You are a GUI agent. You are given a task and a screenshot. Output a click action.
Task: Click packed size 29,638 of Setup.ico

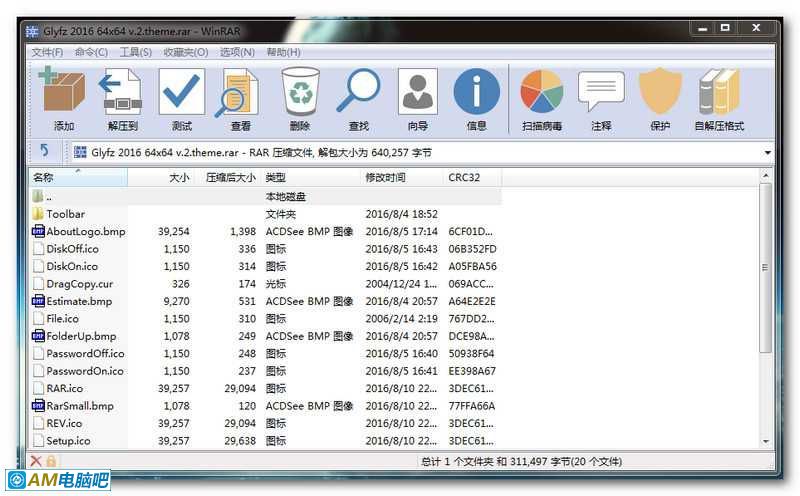click(x=240, y=440)
